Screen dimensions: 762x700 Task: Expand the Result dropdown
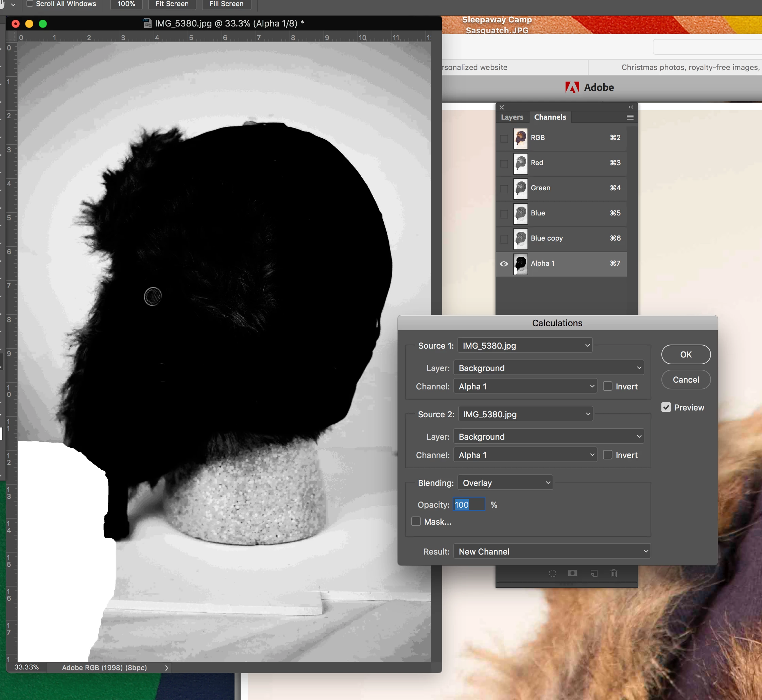pos(552,552)
